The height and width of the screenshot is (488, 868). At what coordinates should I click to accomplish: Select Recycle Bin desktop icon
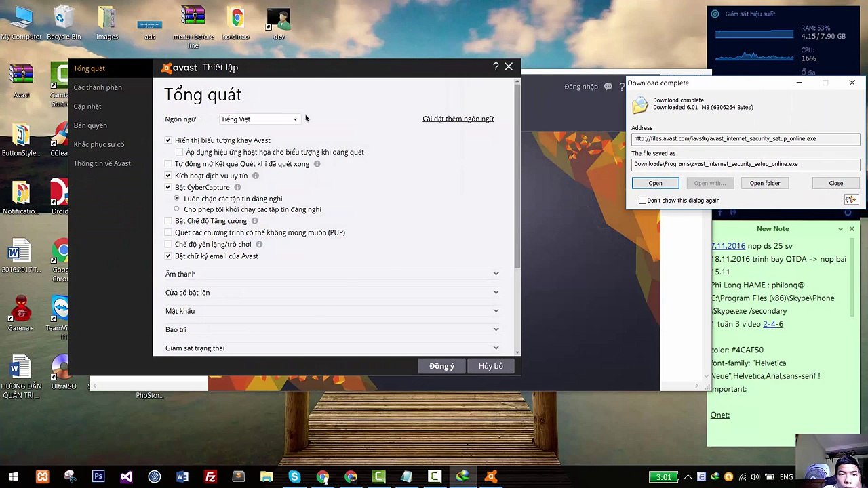click(64, 22)
